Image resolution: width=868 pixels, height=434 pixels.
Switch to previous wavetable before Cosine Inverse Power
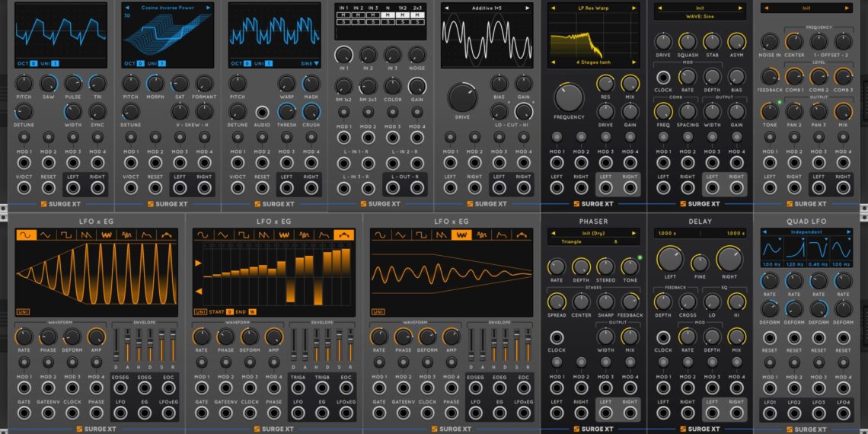(126, 8)
